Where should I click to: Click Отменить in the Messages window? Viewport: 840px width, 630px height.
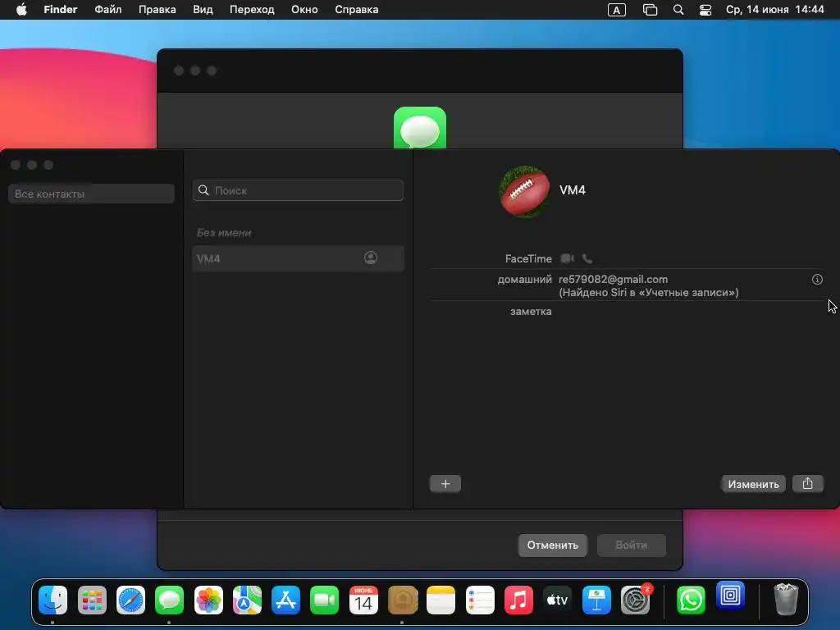coord(552,545)
